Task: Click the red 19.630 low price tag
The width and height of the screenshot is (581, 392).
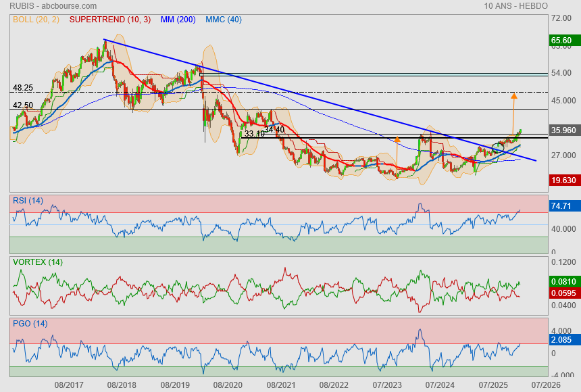Action: pos(563,180)
